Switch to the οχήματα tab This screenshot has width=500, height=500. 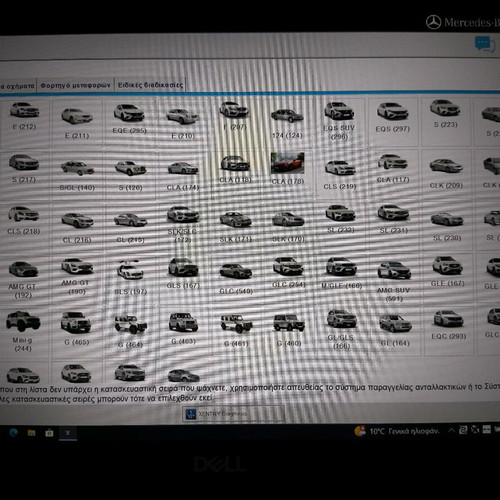point(18,86)
